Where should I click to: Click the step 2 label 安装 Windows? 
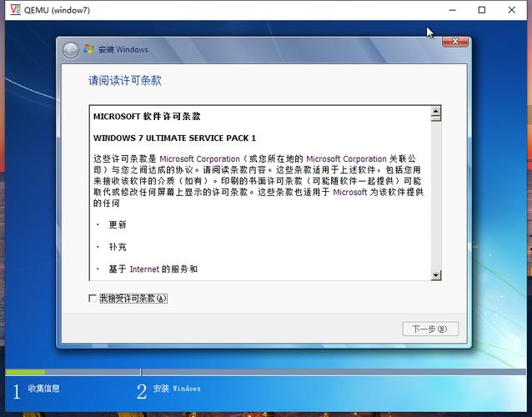pos(177,389)
